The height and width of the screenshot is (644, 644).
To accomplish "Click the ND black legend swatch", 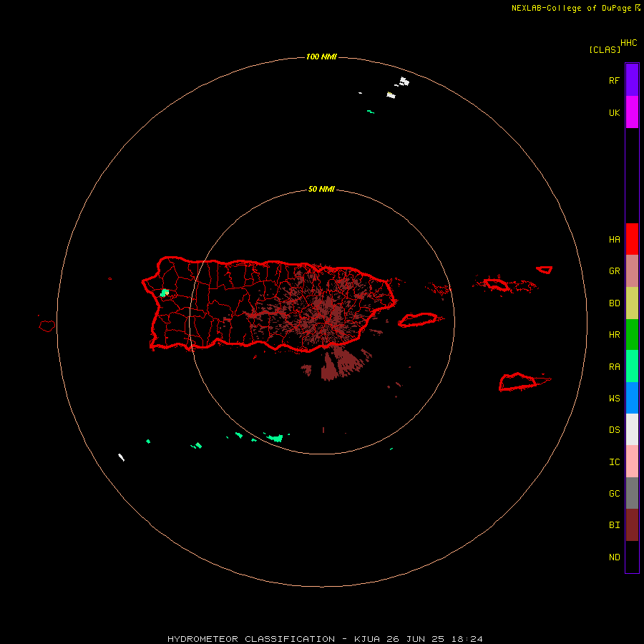I will 632,557.
